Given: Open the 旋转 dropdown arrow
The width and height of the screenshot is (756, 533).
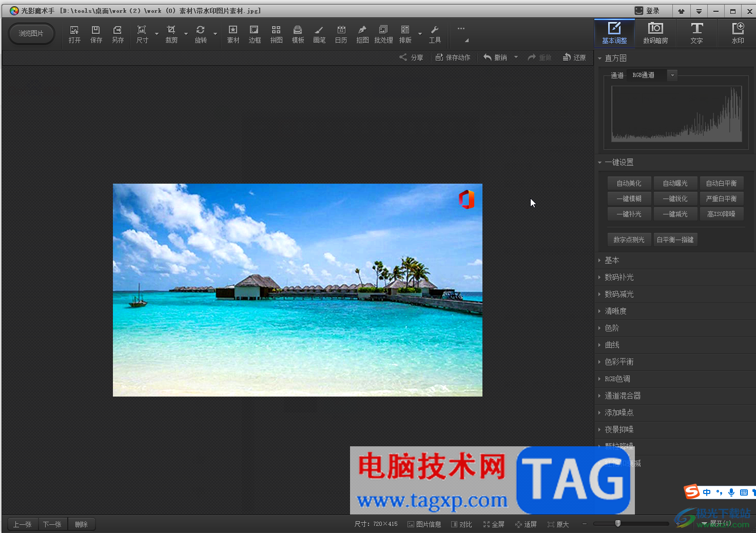Looking at the screenshot, I should [x=215, y=34].
